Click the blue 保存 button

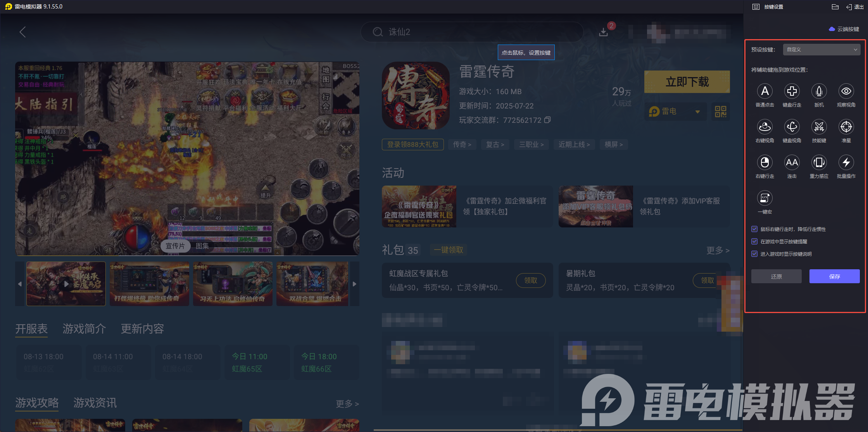(x=834, y=276)
